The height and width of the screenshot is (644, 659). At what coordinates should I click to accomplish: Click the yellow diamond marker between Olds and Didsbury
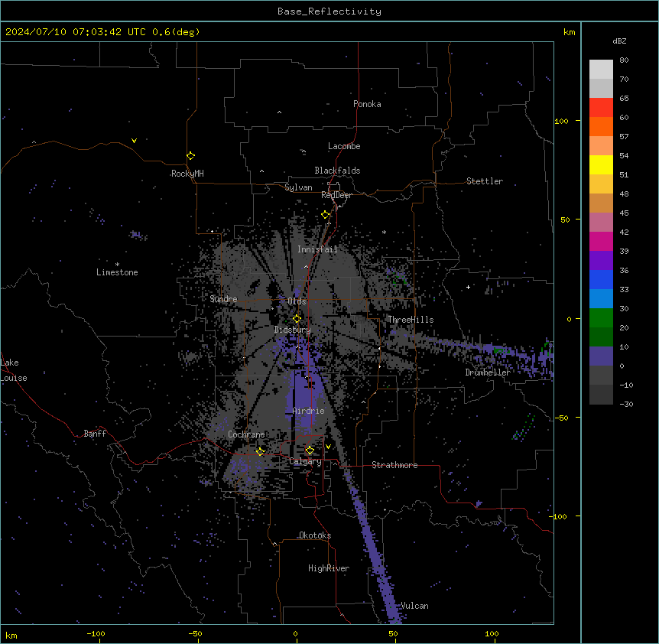click(297, 318)
